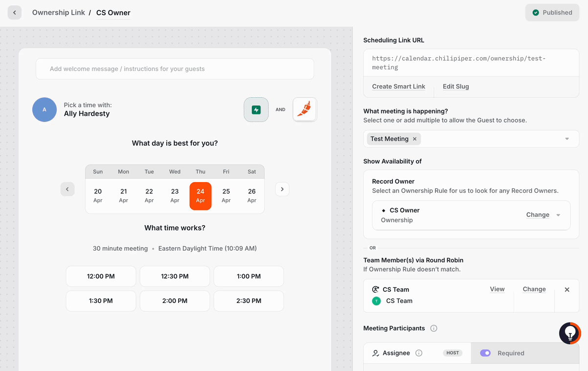Click the welcome message input field
The image size is (588, 371).
point(175,69)
